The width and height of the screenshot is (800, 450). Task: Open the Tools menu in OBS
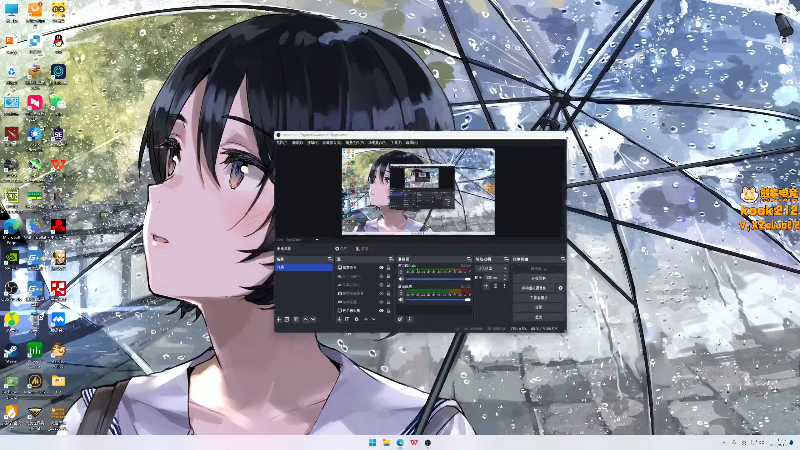coord(396,143)
